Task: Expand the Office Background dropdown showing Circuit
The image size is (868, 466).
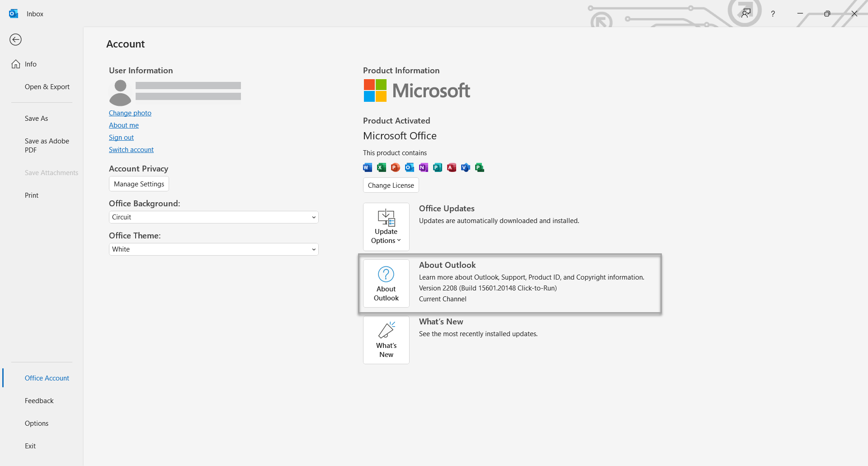Action: coord(214,217)
